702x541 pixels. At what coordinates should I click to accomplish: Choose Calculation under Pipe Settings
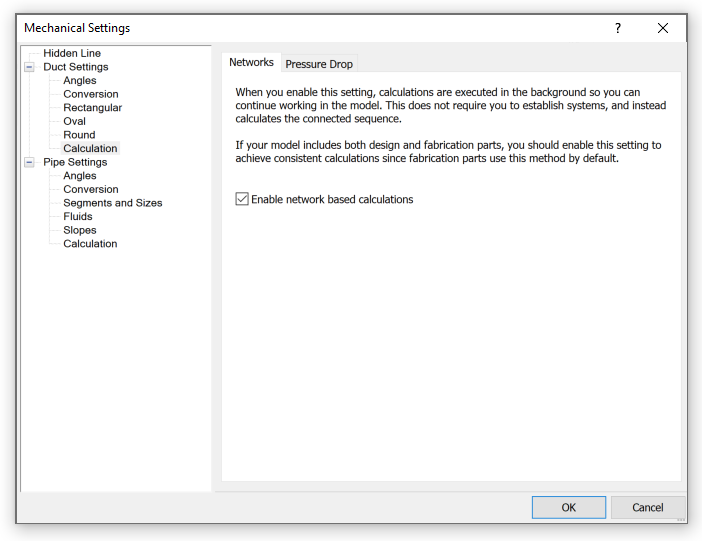[90, 244]
